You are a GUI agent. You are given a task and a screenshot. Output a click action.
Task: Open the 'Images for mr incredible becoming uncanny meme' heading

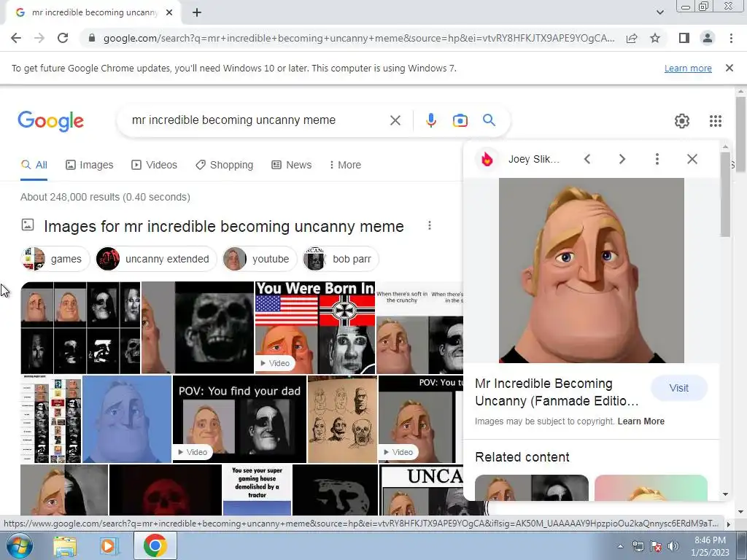pos(223,226)
